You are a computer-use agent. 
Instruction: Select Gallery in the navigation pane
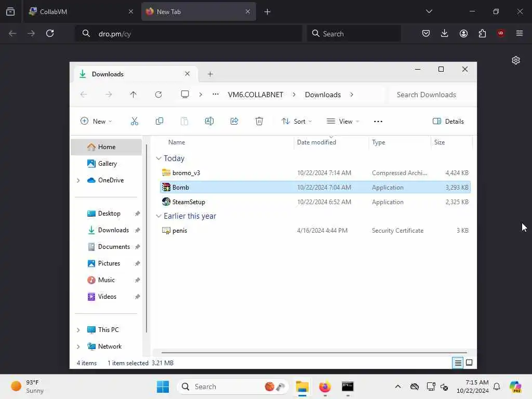[106, 164]
